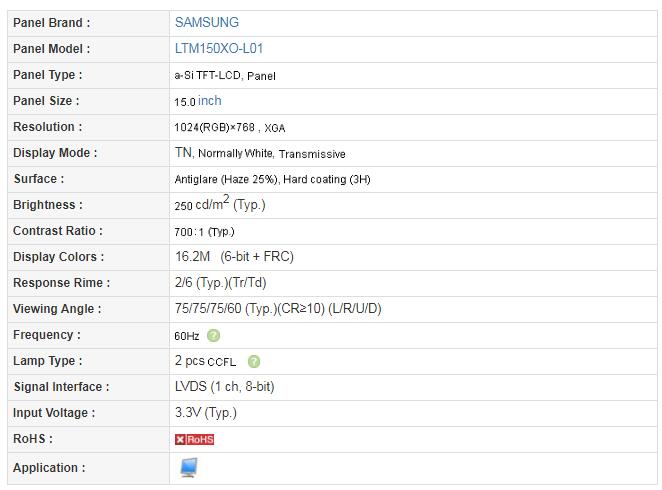
Task: Select the 250 cd/m² (Typ.) value
Action: (220, 204)
